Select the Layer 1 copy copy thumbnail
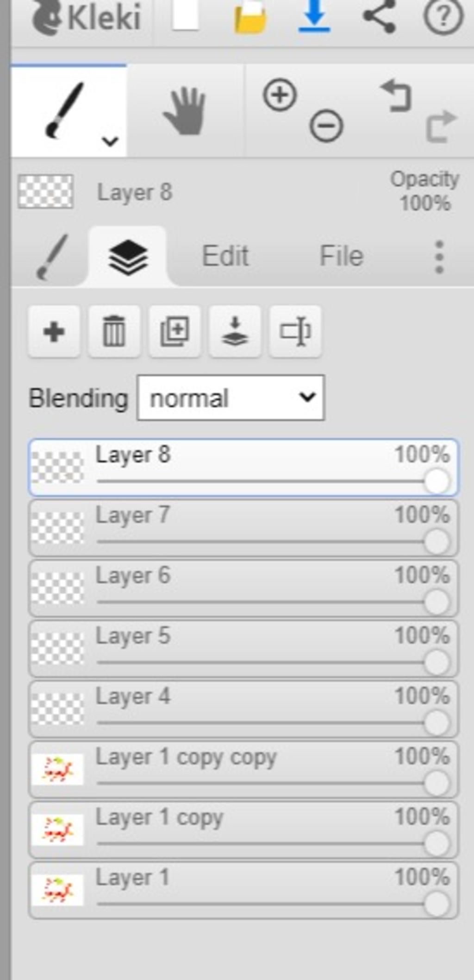Image resolution: width=474 pixels, height=980 pixels. coord(57,769)
